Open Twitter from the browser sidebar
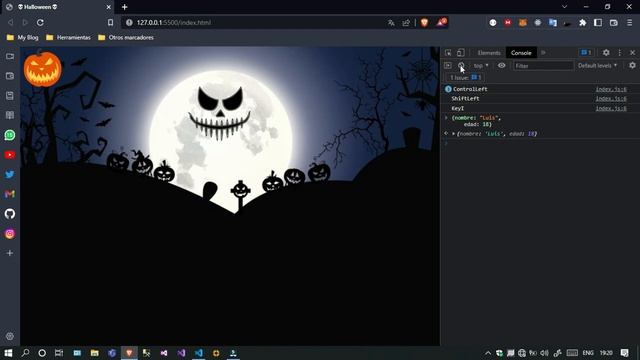Screen dimensions: 640x360 click(x=10, y=175)
